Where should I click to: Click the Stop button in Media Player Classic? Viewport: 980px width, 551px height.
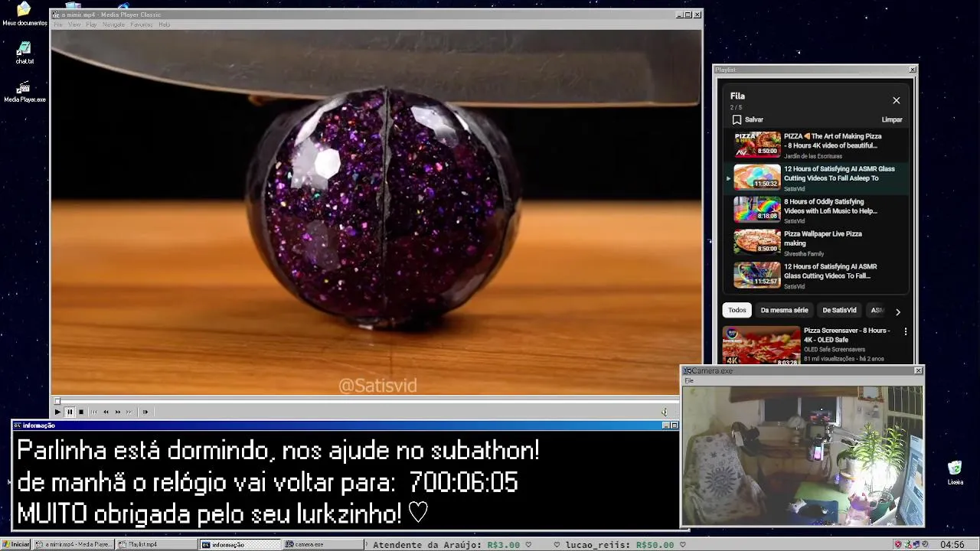coord(81,412)
